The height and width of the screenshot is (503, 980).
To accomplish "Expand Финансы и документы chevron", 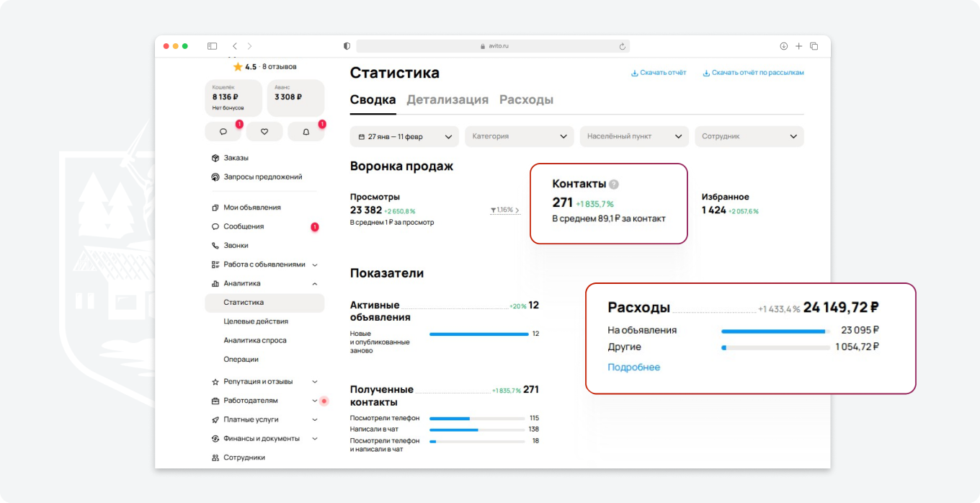I will (315, 439).
